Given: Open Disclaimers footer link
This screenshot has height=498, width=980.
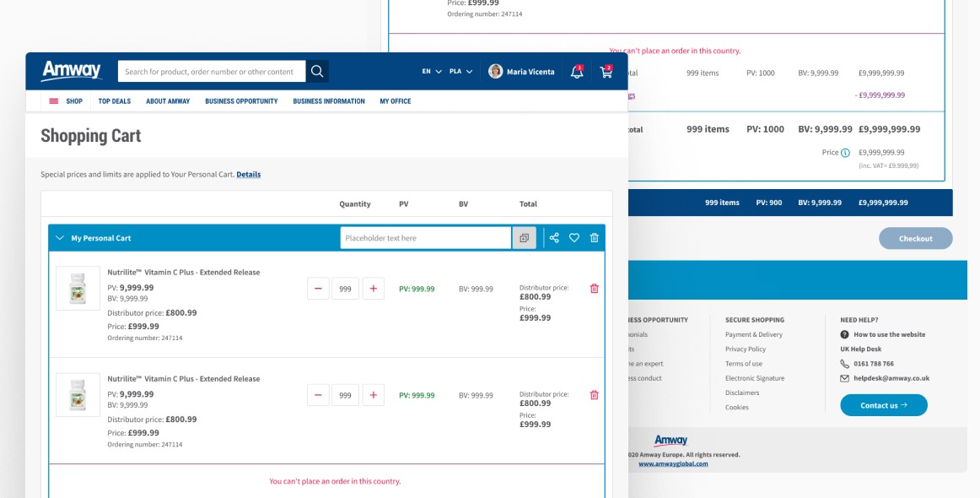Looking at the screenshot, I should (x=742, y=392).
